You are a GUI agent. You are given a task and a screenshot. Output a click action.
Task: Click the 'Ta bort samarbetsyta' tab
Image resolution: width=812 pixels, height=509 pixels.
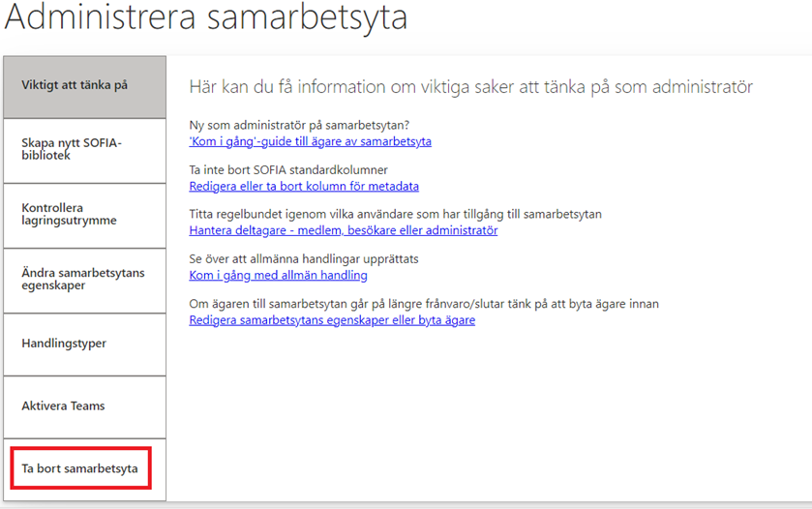click(80, 468)
